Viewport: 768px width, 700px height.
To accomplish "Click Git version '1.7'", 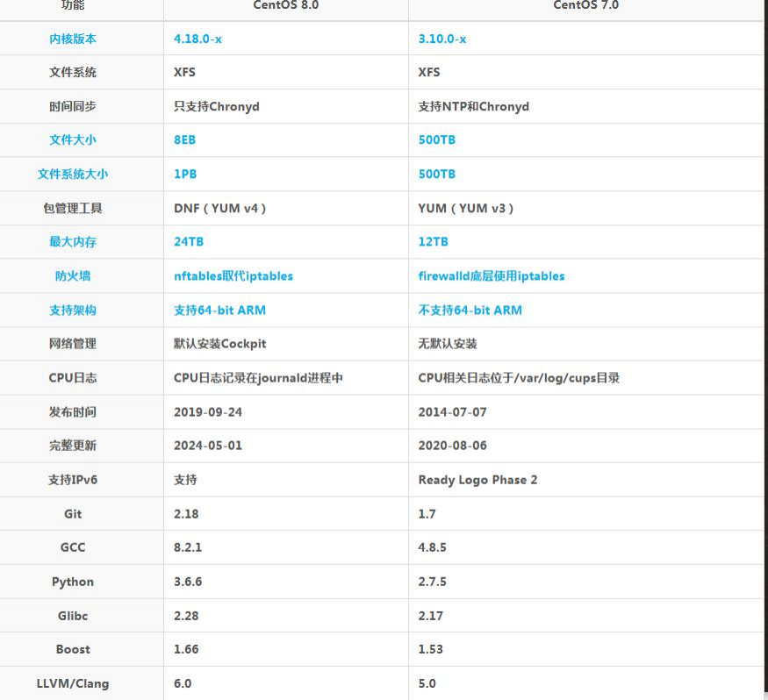I will 427,513.
